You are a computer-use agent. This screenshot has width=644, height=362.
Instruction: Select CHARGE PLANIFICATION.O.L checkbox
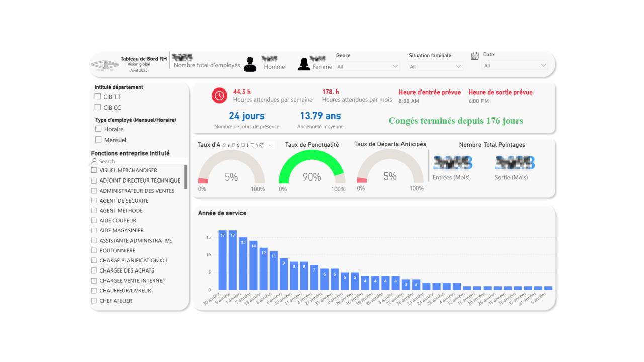[x=94, y=260]
